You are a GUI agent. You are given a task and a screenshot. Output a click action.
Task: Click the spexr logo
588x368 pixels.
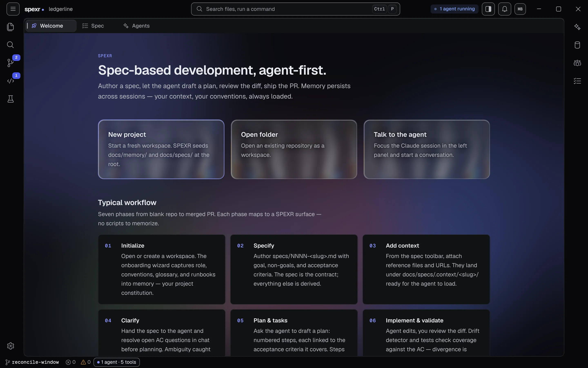pyautogui.click(x=34, y=9)
